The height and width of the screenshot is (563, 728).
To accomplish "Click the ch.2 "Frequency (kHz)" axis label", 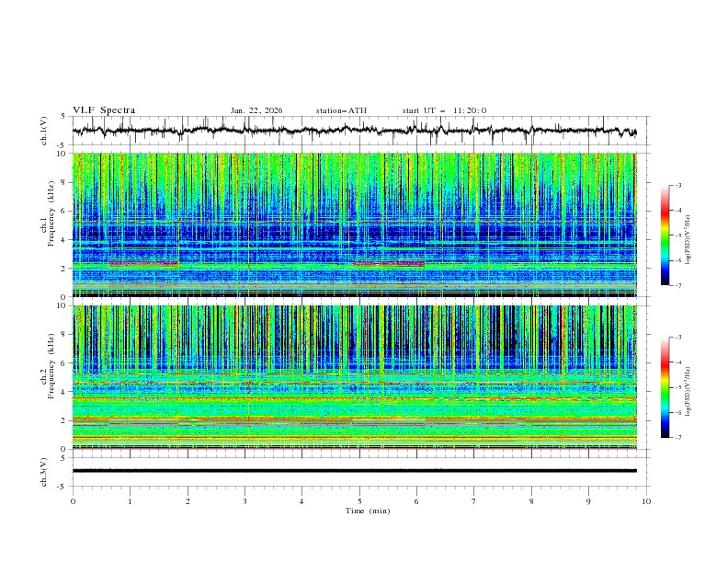I will [x=51, y=365].
